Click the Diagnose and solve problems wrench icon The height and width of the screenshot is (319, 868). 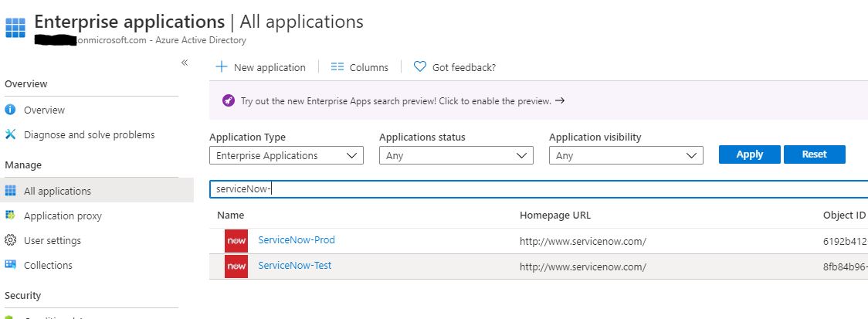(10, 134)
